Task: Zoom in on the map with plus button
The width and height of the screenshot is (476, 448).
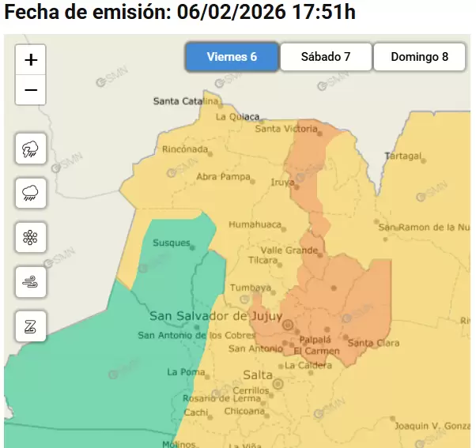Action: (31, 60)
